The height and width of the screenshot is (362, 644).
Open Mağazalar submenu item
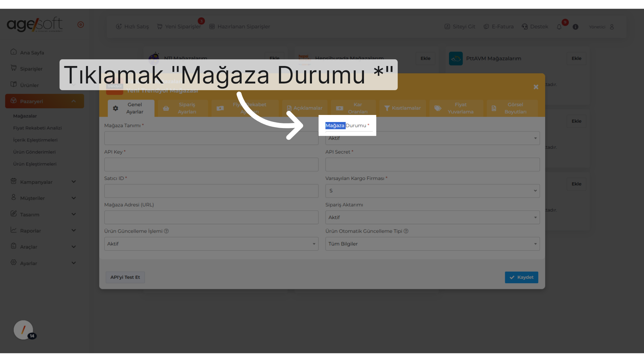25,116
